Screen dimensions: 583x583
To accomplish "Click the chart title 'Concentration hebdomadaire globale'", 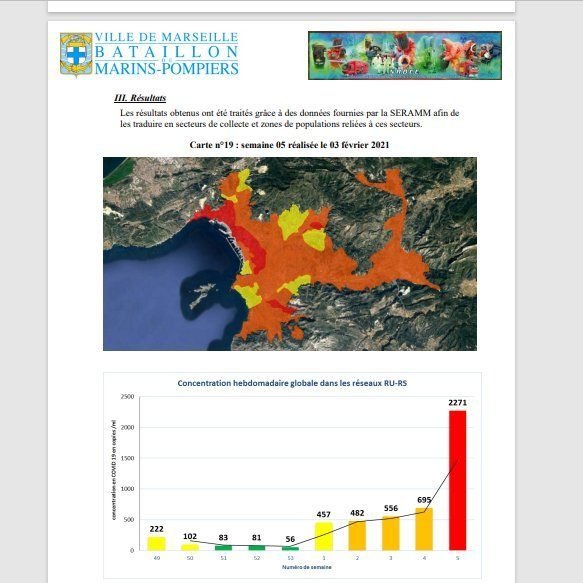I will pos(292,383).
